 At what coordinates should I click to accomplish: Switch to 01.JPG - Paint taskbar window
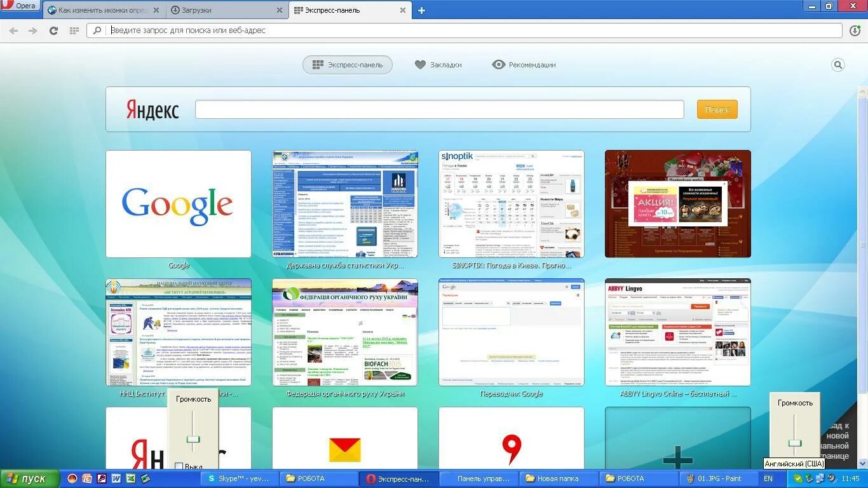(719, 478)
